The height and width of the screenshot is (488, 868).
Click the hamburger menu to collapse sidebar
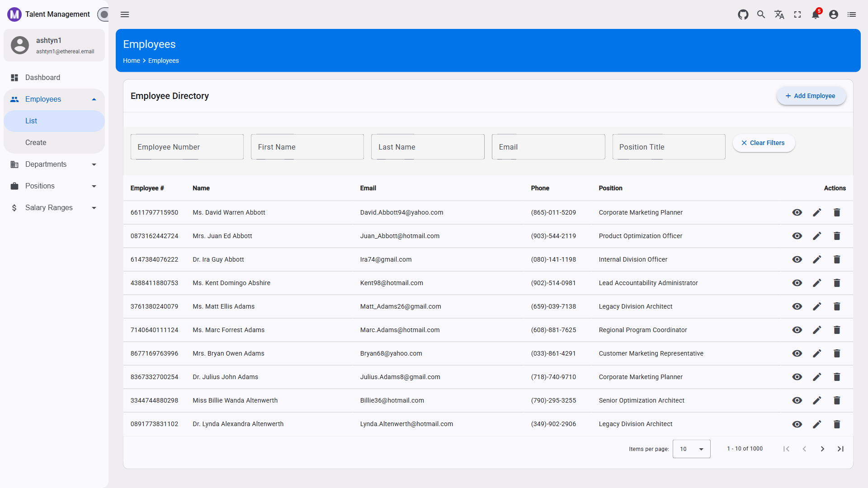125,14
